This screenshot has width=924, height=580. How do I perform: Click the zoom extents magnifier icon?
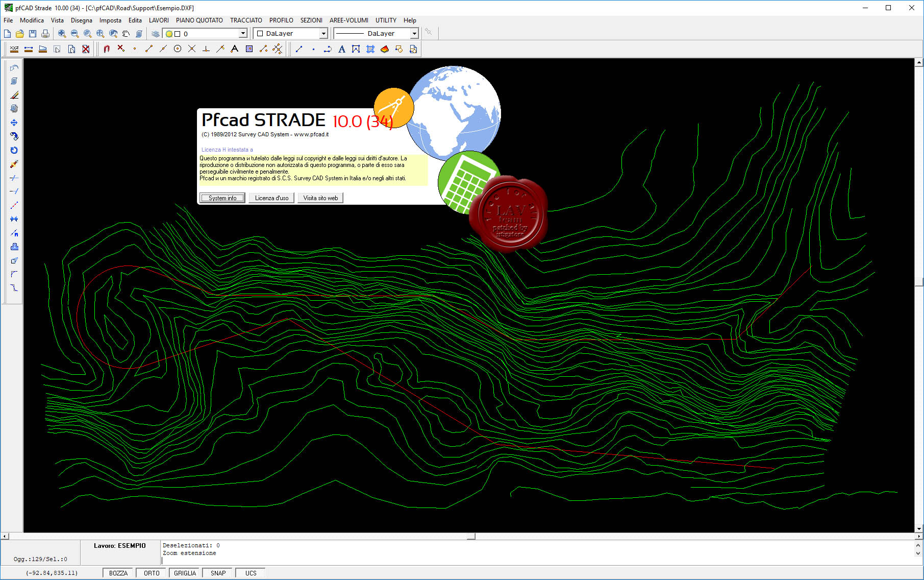[x=100, y=34]
